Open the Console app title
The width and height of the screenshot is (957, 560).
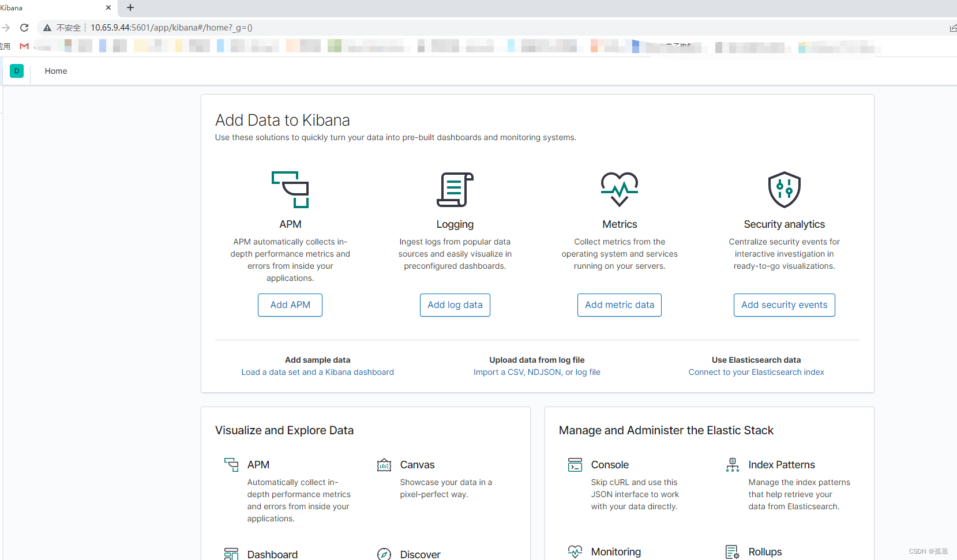tap(610, 465)
